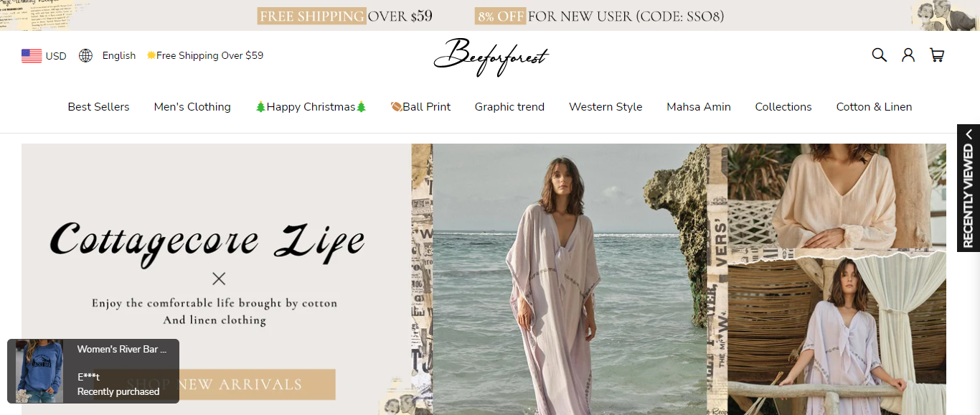The image size is (980, 415).
Task: Click the user account icon
Action: (x=908, y=55)
